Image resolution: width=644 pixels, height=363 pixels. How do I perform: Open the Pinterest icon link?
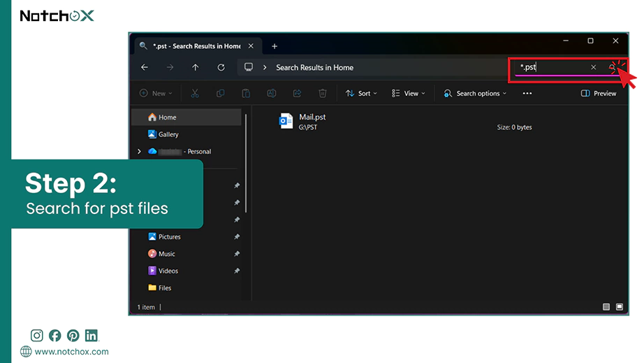(73, 336)
